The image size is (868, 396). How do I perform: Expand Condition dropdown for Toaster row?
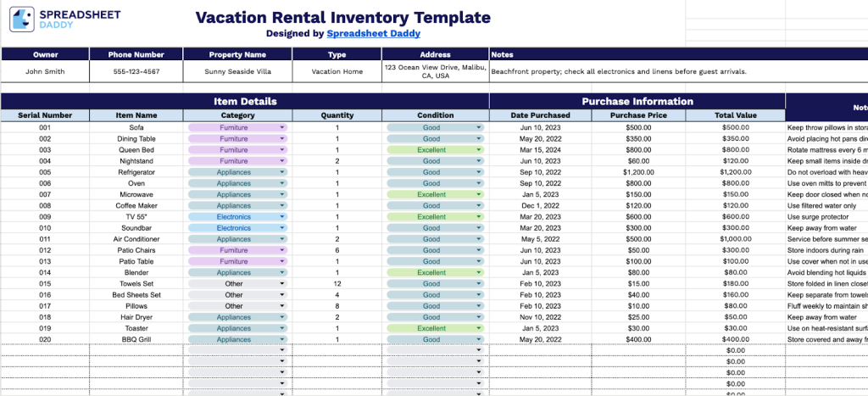[479, 328]
